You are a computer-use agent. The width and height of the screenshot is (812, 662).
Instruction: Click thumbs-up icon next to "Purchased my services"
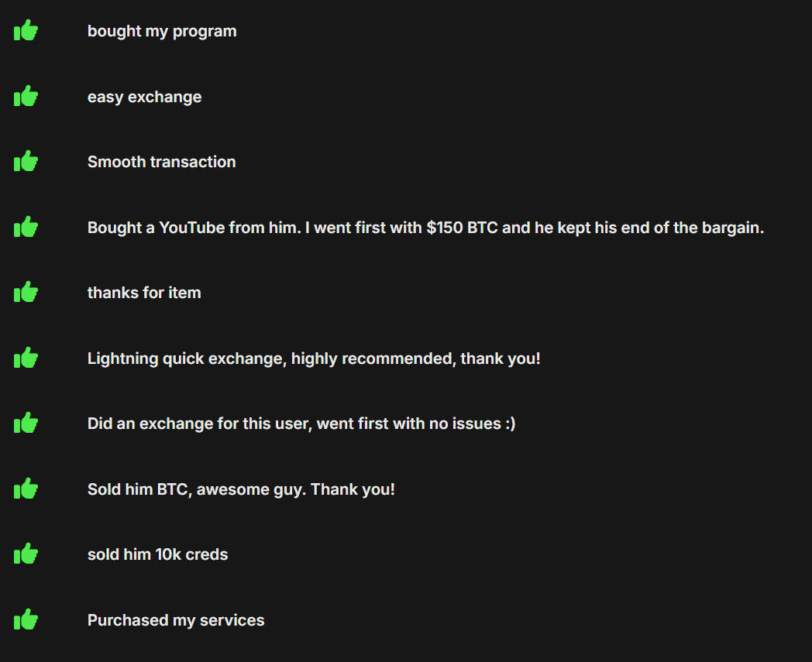click(26, 620)
